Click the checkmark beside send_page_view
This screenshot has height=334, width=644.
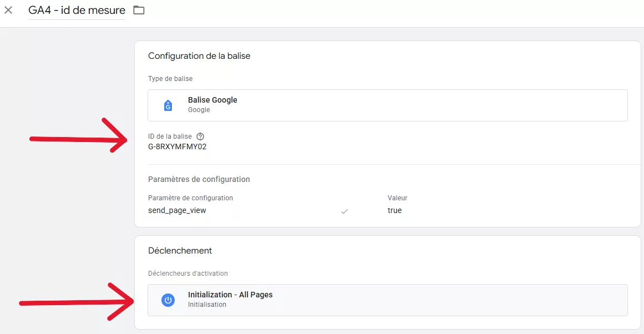point(345,211)
